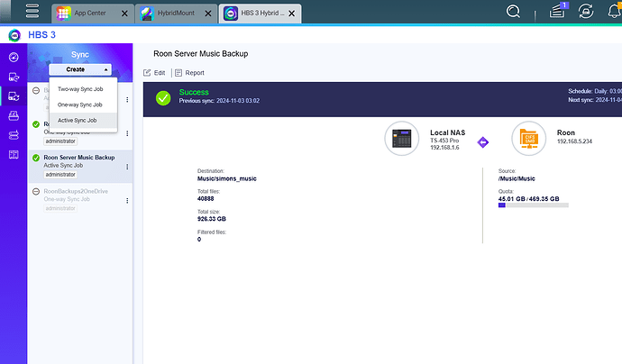Image resolution: width=622 pixels, height=364 pixels.
Task: Click administrator tag under Roon Server Music Backup
Action: click(60, 175)
